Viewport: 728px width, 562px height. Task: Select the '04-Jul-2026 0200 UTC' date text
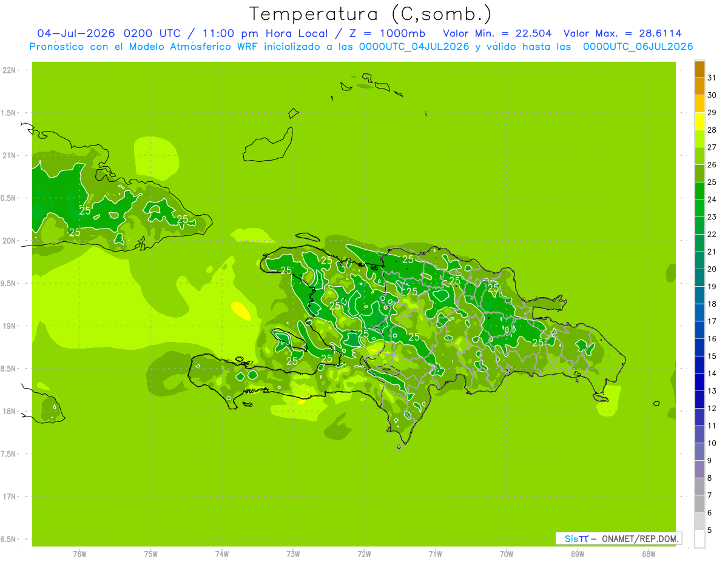point(109,33)
